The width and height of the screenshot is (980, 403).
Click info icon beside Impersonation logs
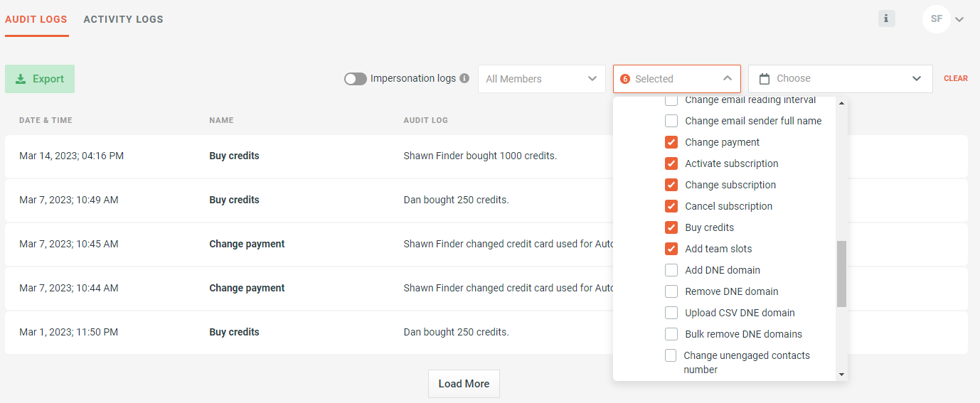tap(464, 78)
